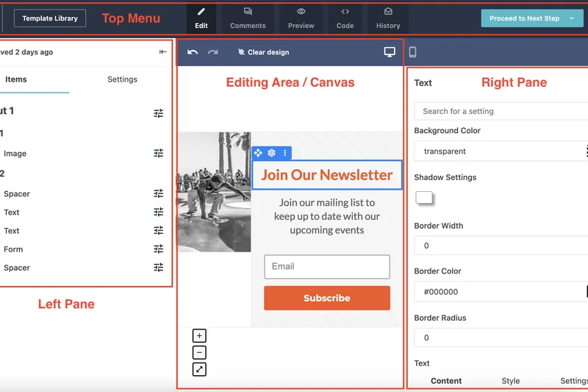
Task: Click Clear design button
Action: [263, 52]
